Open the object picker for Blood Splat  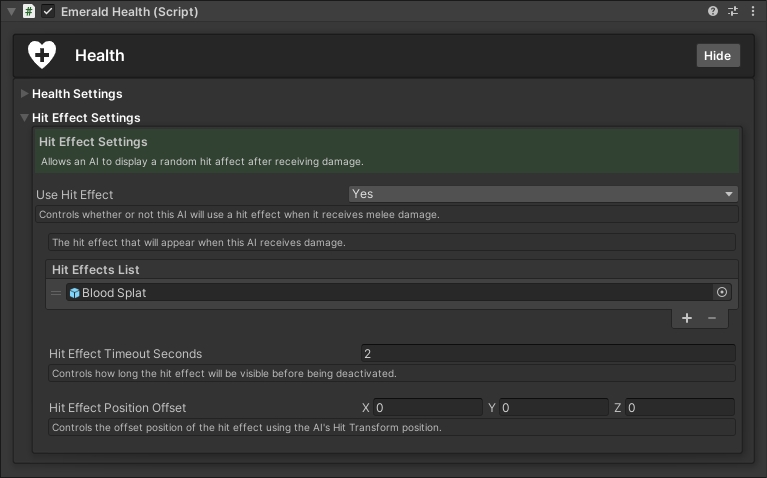(722, 292)
